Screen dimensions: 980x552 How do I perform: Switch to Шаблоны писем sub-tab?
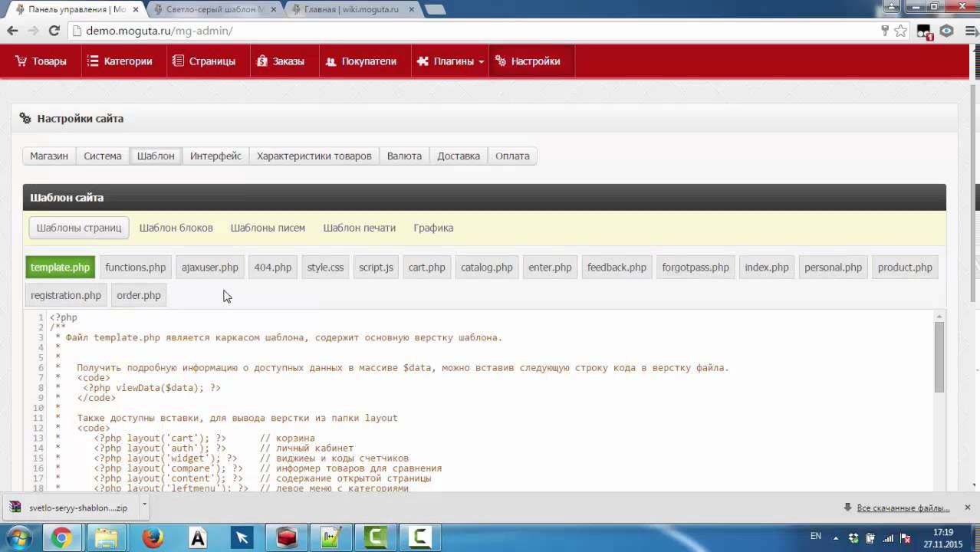(268, 228)
